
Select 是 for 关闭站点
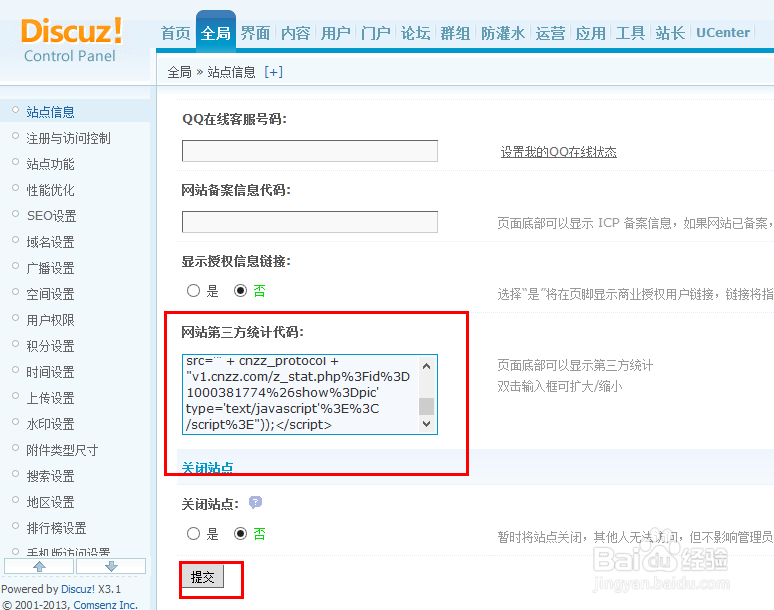point(194,534)
